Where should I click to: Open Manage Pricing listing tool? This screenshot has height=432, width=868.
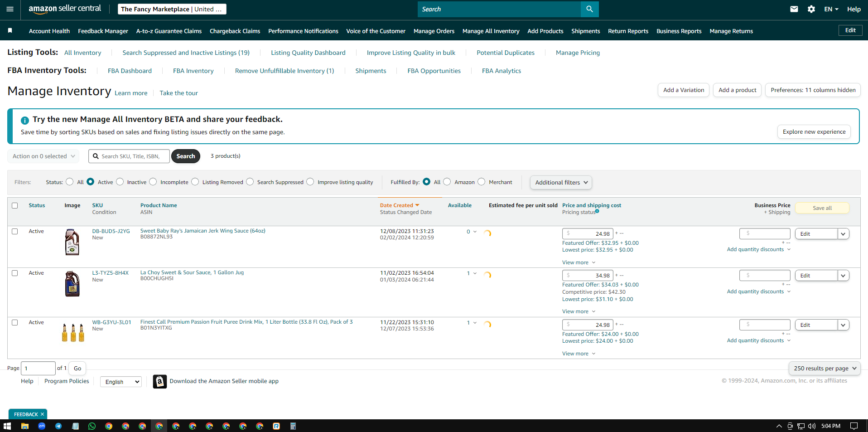point(578,53)
